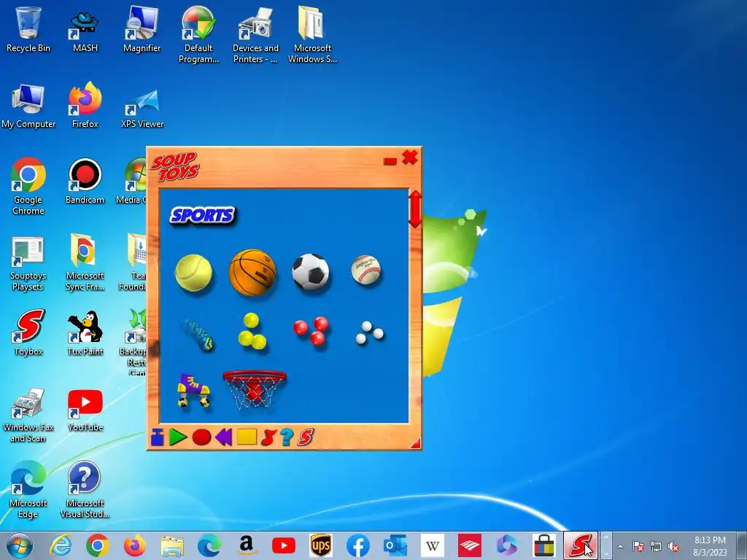This screenshot has width=747, height=560.
Task: Toggle the red music note icon
Action: click(268, 437)
